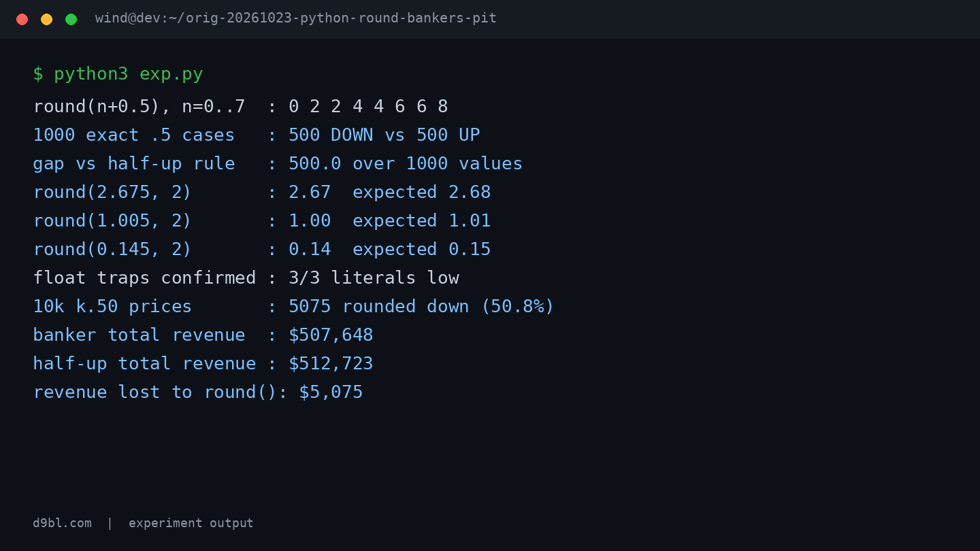This screenshot has height=551, width=980.
Task: Click the experiment output footer label
Action: click(x=191, y=523)
